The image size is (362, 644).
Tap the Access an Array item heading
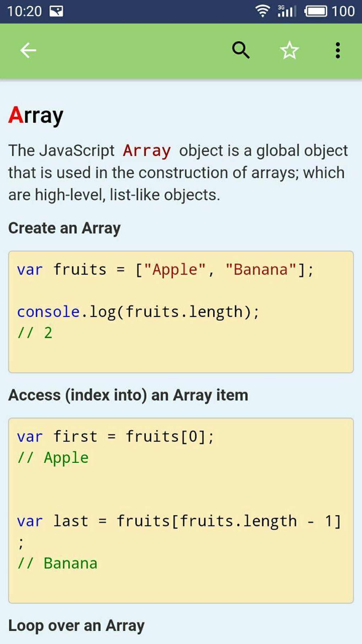coord(128,395)
